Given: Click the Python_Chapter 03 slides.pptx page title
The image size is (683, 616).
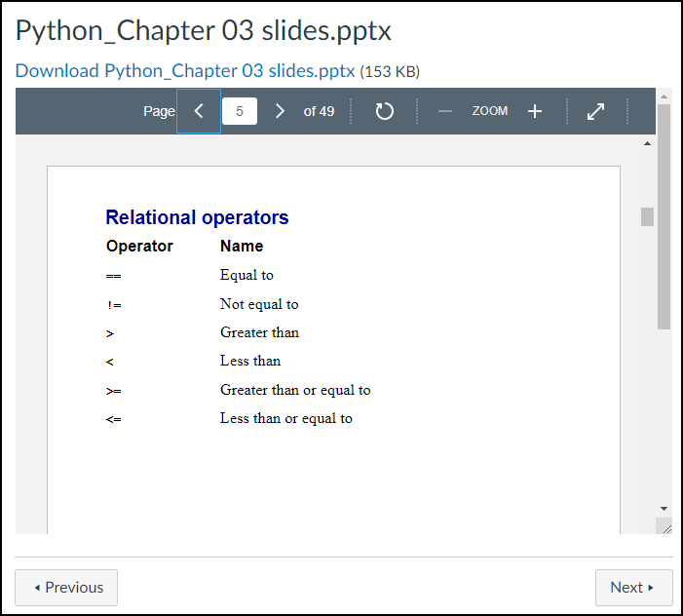Looking at the screenshot, I should pyautogui.click(x=204, y=30).
